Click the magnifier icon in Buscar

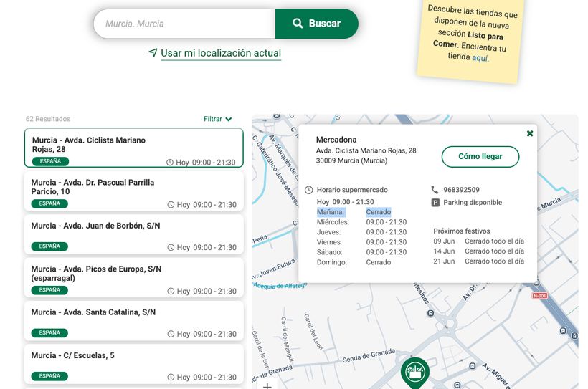(x=298, y=23)
